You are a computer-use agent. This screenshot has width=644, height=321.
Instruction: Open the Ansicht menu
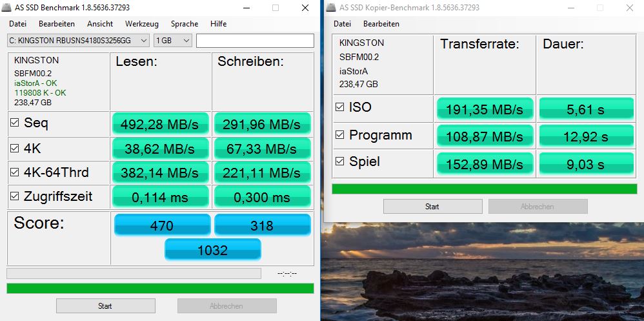100,24
